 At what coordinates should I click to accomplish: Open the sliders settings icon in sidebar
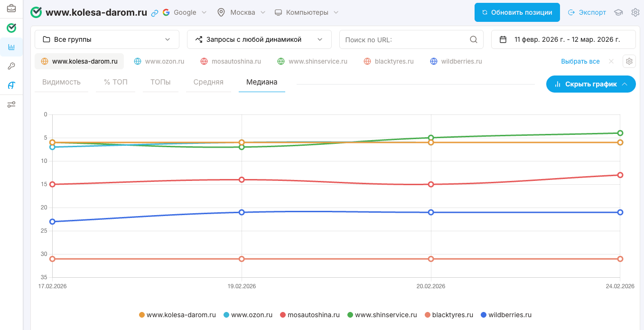(x=11, y=104)
